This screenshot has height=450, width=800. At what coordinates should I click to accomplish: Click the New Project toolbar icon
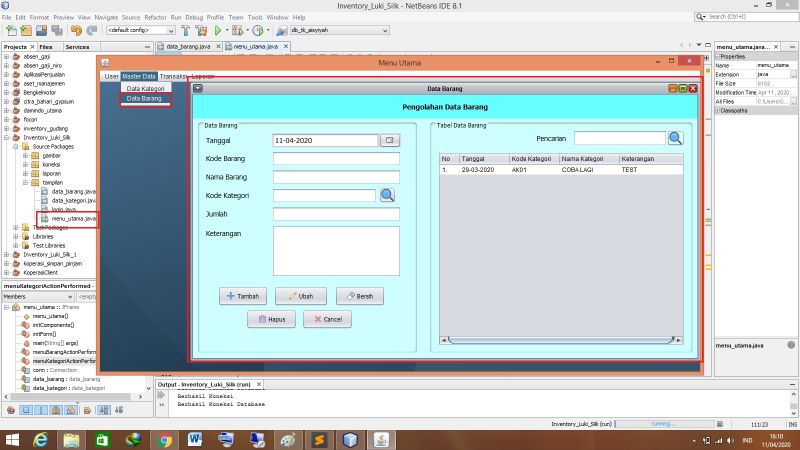[x=26, y=31]
